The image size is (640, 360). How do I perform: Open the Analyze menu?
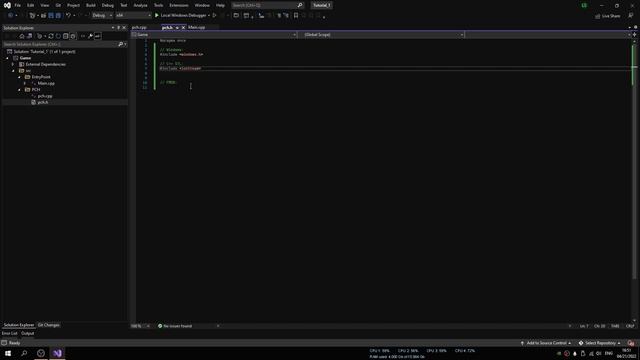[140, 5]
